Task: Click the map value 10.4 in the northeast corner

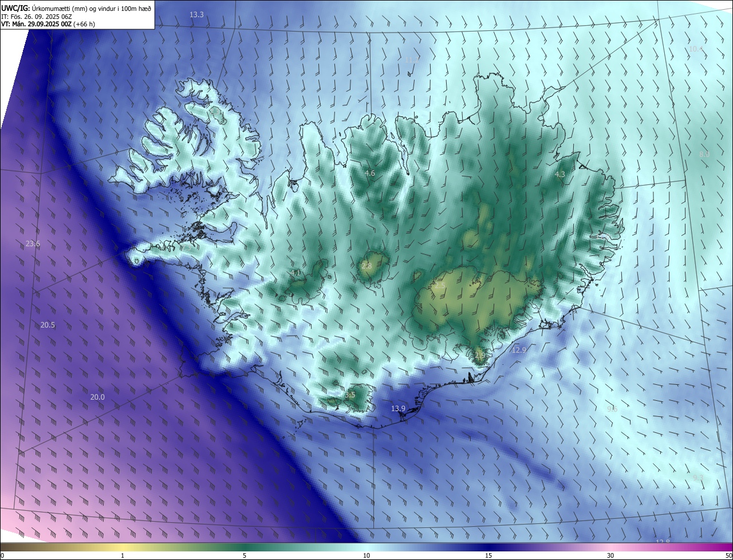Action: click(696, 49)
